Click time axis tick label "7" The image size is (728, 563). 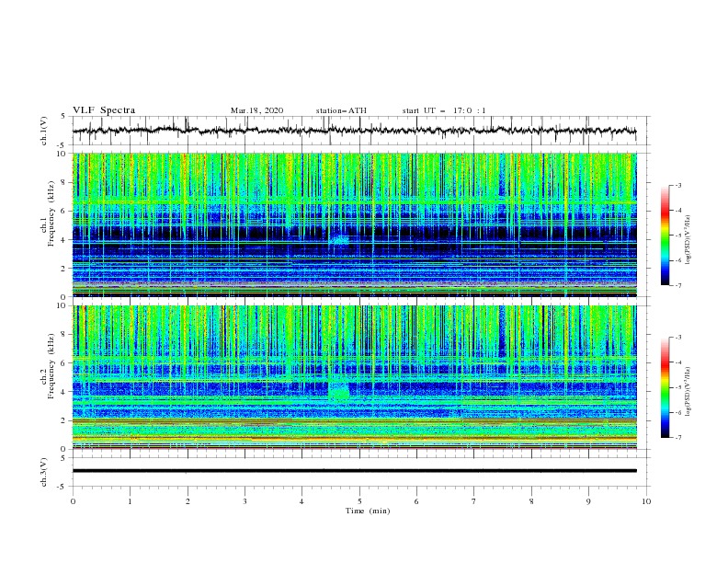coord(474,501)
